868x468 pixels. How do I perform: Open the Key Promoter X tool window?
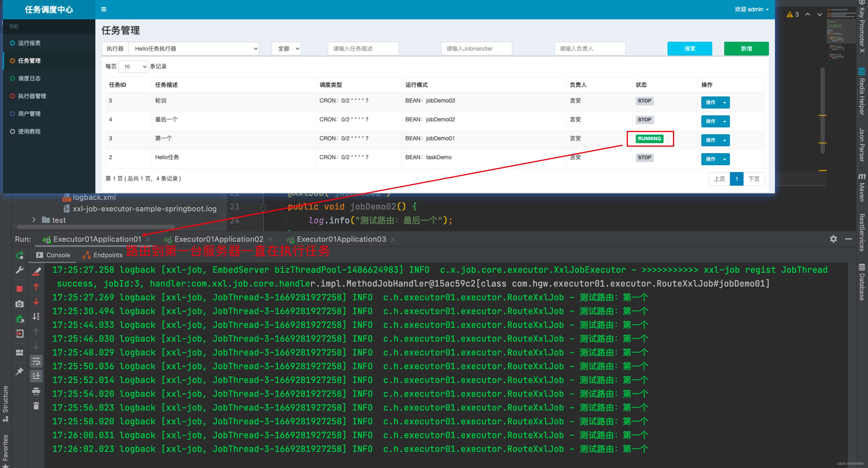pyautogui.click(x=862, y=27)
